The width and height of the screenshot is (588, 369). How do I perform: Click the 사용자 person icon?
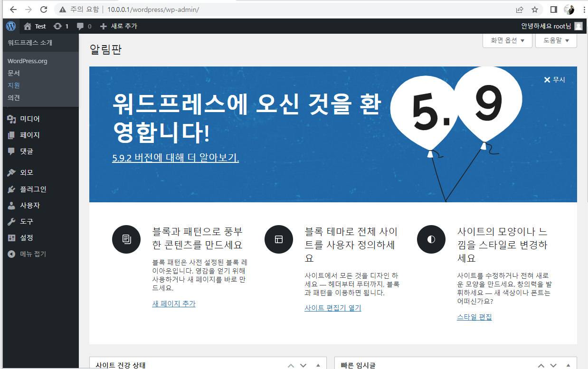[12, 206]
